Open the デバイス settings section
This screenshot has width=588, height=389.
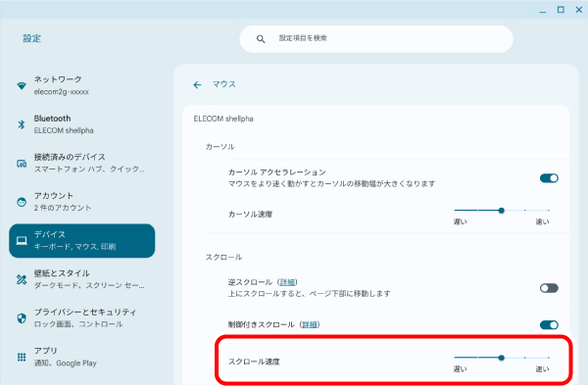click(x=81, y=241)
